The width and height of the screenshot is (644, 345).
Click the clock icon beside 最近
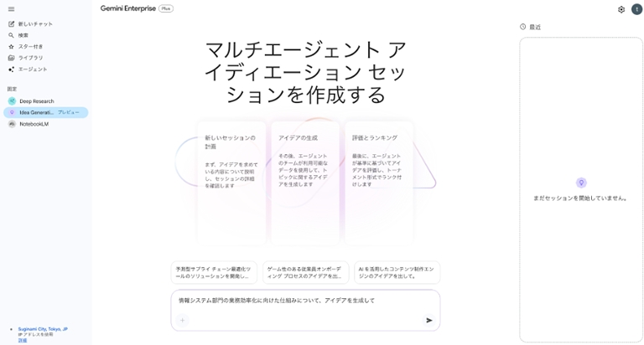523,27
